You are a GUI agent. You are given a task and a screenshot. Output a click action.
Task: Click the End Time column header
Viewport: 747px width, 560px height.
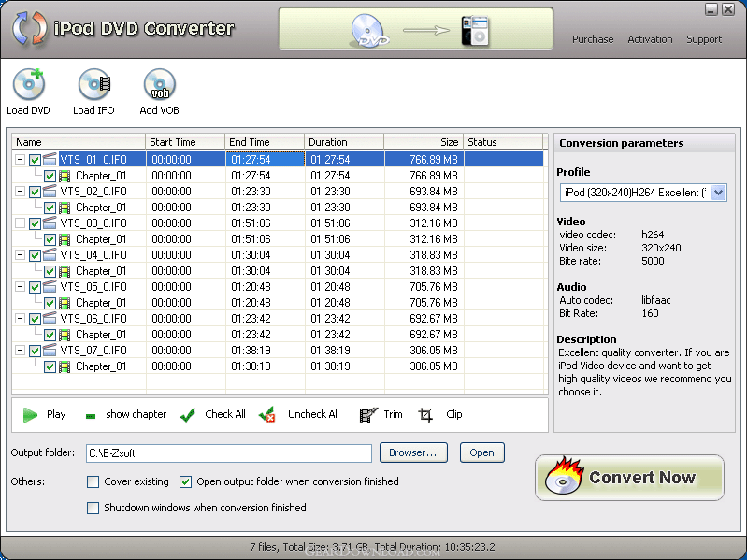pos(265,142)
